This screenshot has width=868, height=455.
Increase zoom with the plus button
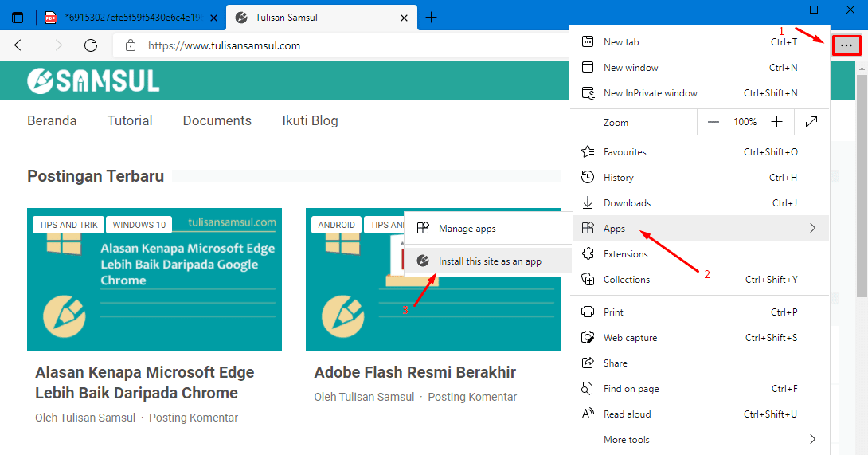pos(776,122)
